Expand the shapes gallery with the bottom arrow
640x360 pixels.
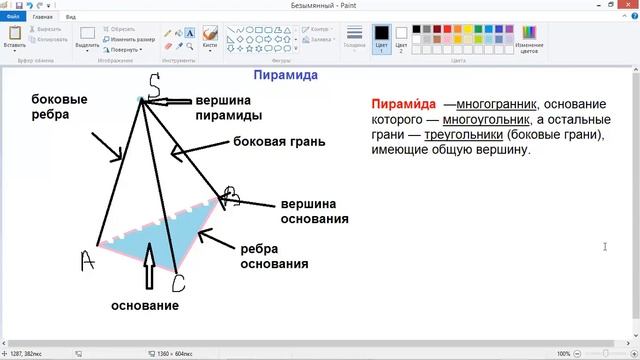click(x=296, y=49)
